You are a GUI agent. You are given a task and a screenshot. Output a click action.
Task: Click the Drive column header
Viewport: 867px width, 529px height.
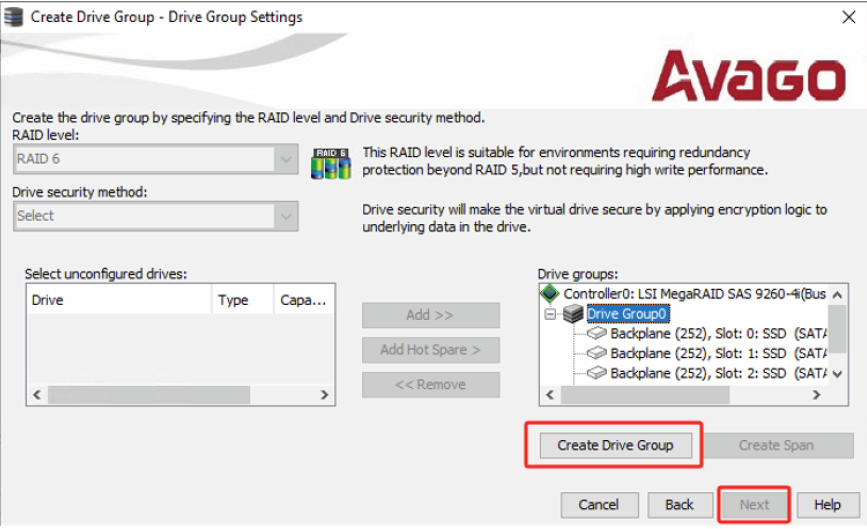119,300
